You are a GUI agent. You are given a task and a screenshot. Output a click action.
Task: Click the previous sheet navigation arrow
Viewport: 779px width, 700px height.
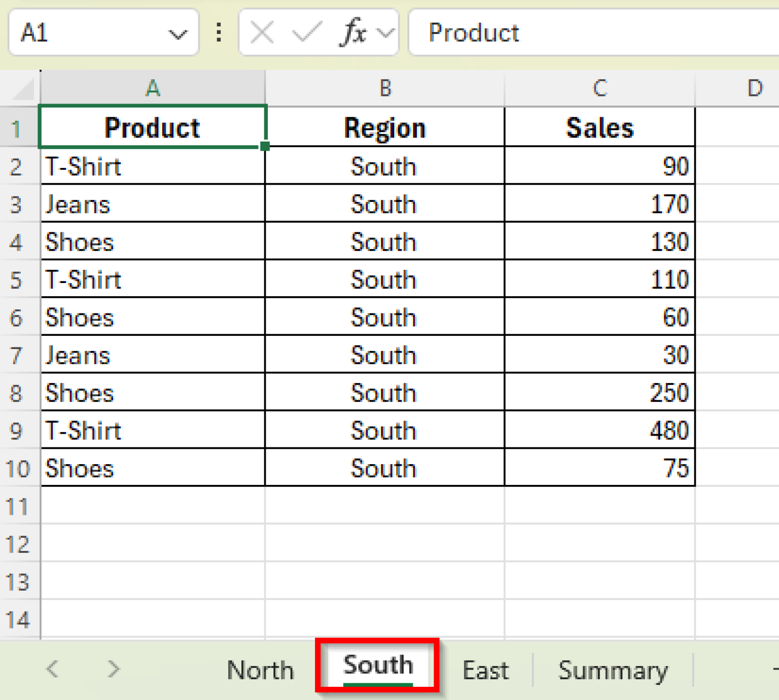click(x=52, y=670)
